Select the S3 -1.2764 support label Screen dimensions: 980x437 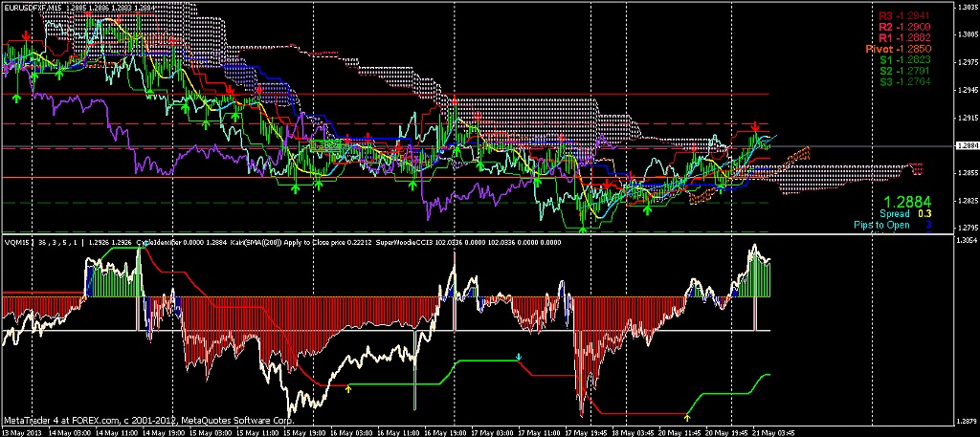(905, 81)
